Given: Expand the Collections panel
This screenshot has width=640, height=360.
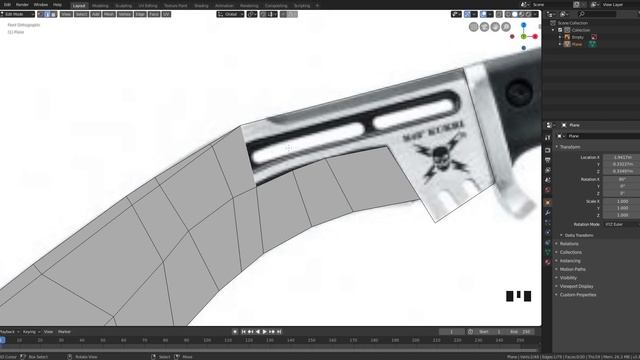Looking at the screenshot, I should (x=571, y=252).
